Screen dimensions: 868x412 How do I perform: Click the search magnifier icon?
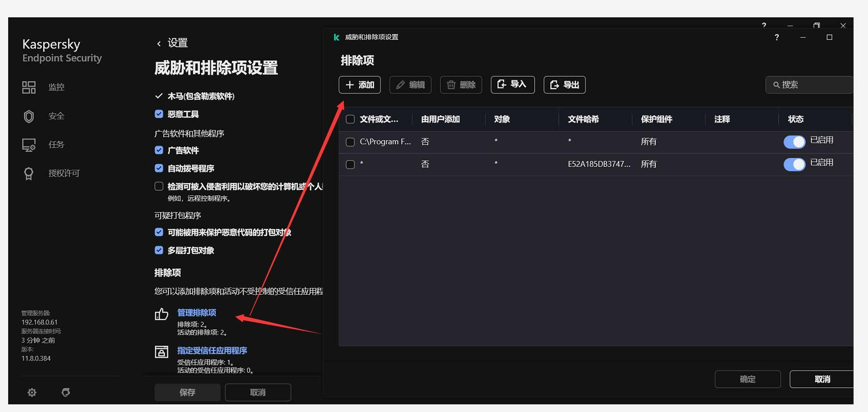[776, 85]
